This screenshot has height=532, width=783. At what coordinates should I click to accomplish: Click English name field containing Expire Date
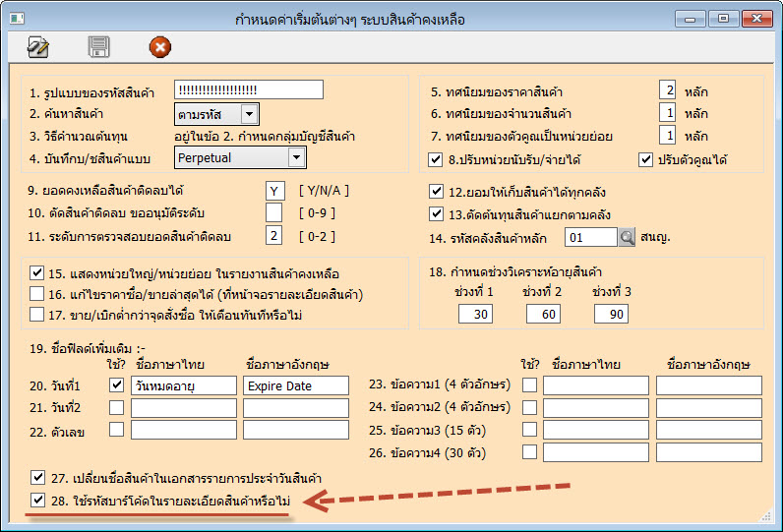296,385
